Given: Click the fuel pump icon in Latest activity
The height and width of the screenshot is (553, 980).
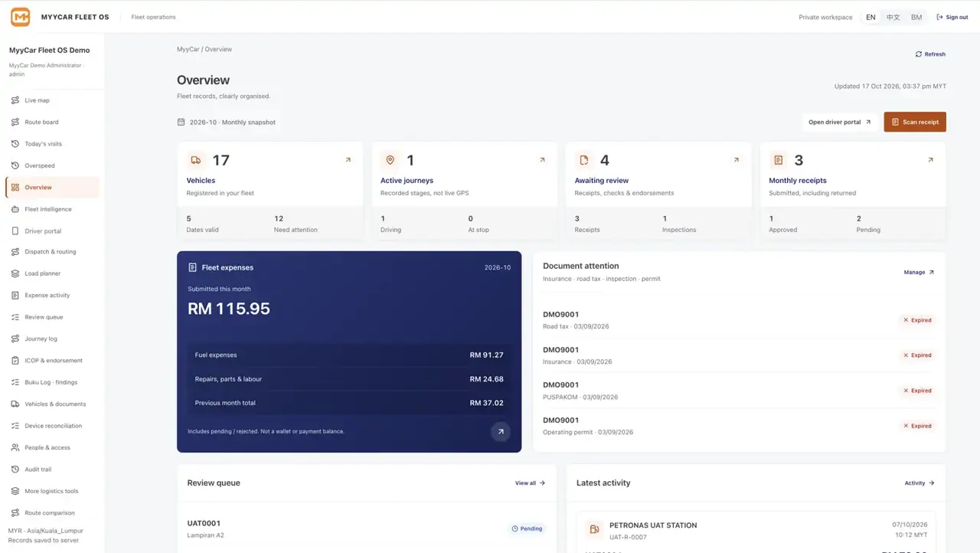Looking at the screenshot, I should (594, 529).
